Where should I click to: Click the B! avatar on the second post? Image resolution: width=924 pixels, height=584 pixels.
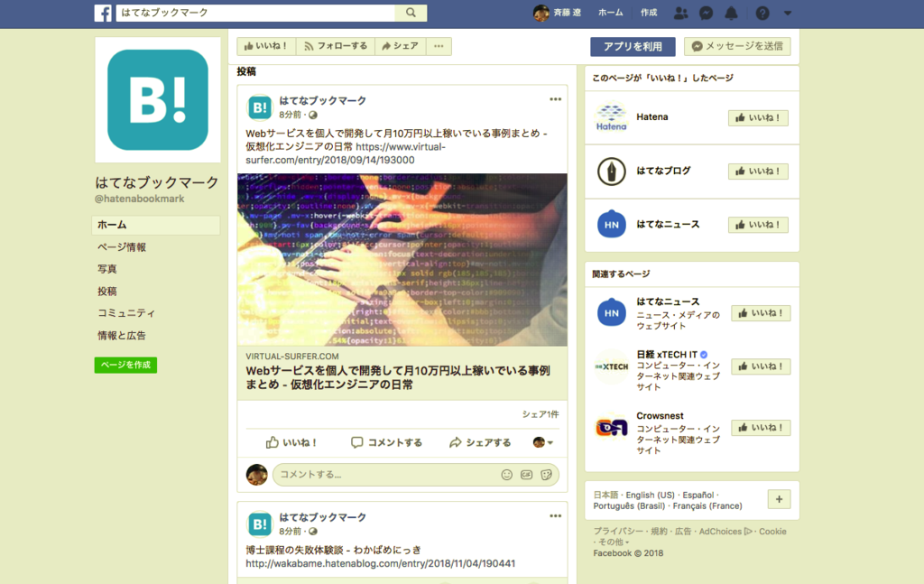[x=260, y=524]
